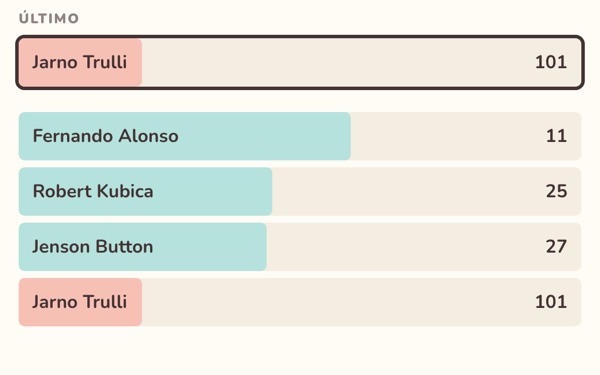Click the 101 value in the unoutlined Trulli row
This screenshot has width=600, height=375.
click(551, 302)
